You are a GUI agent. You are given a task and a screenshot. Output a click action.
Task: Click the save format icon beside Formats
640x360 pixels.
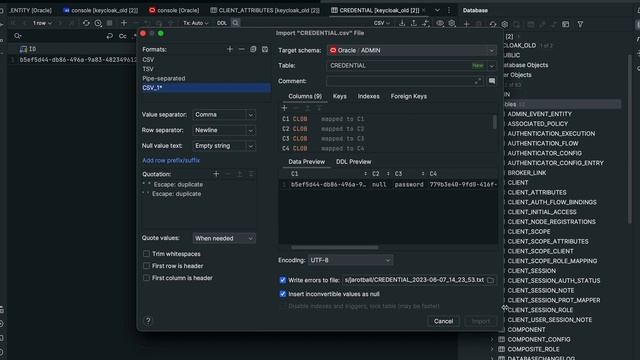(265, 49)
